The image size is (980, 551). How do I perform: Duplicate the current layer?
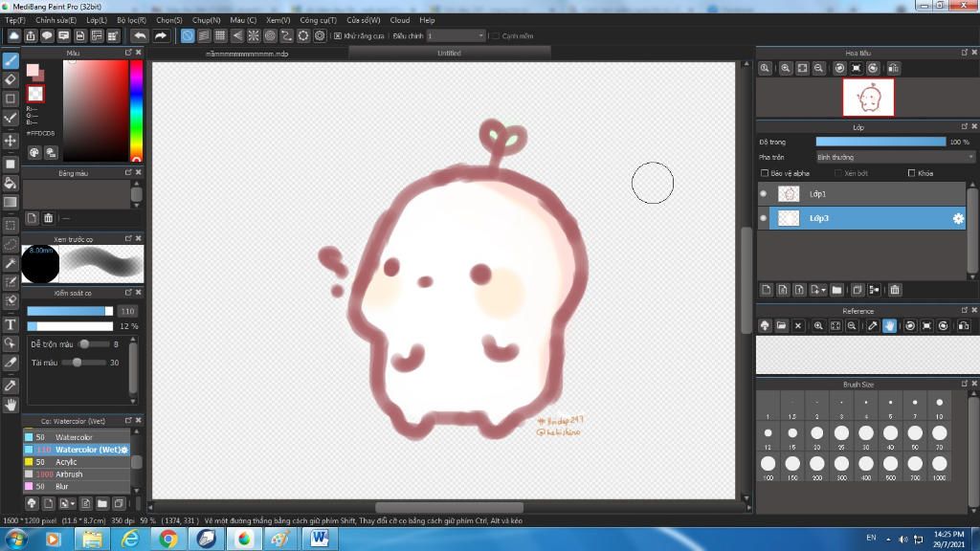point(857,290)
